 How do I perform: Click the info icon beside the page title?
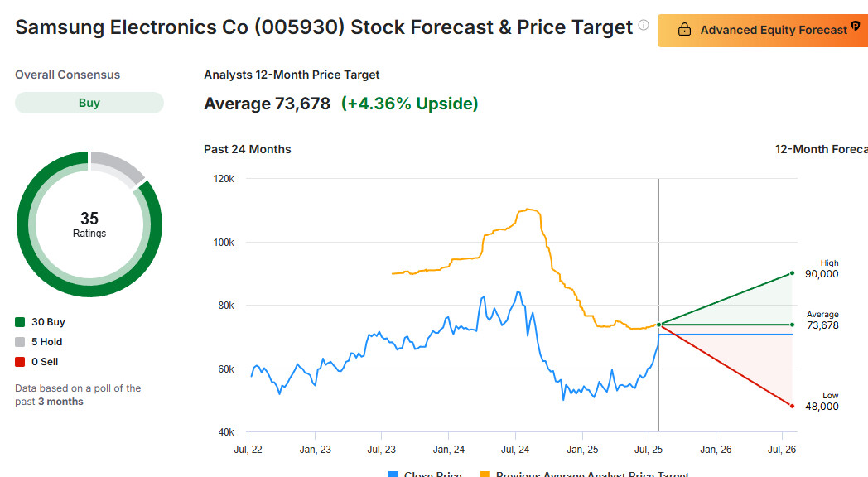[x=644, y=26]
